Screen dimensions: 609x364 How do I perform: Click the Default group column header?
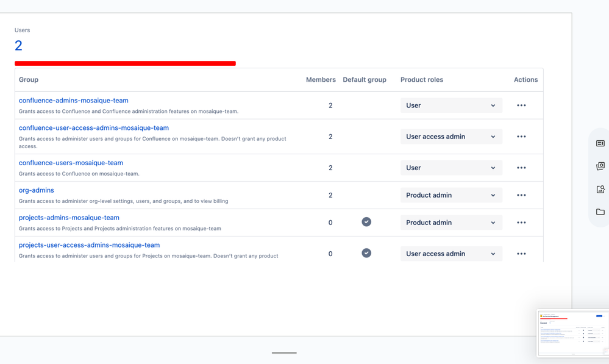365,80
